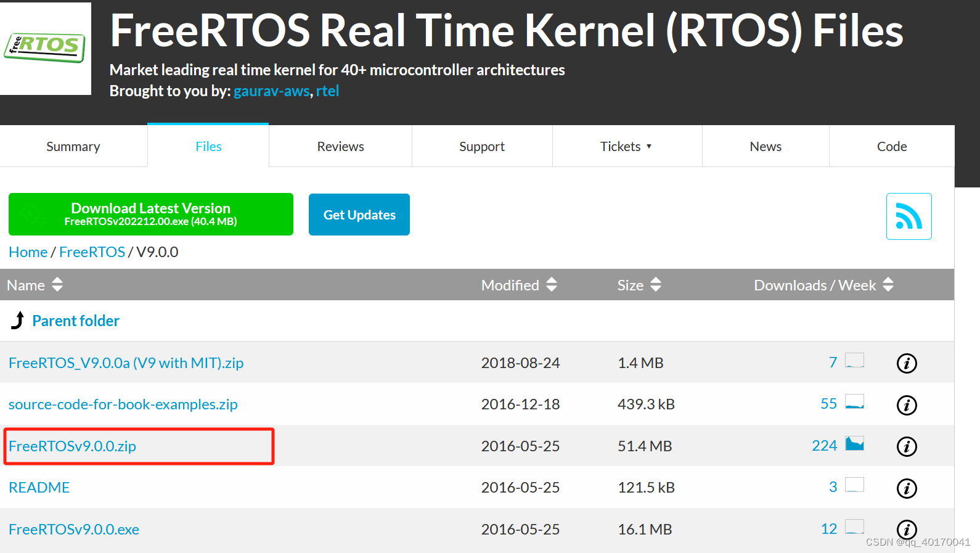
Task: Click download chart icon for source-code-for-book-examples.zip
Action: (x=854, y=402)
